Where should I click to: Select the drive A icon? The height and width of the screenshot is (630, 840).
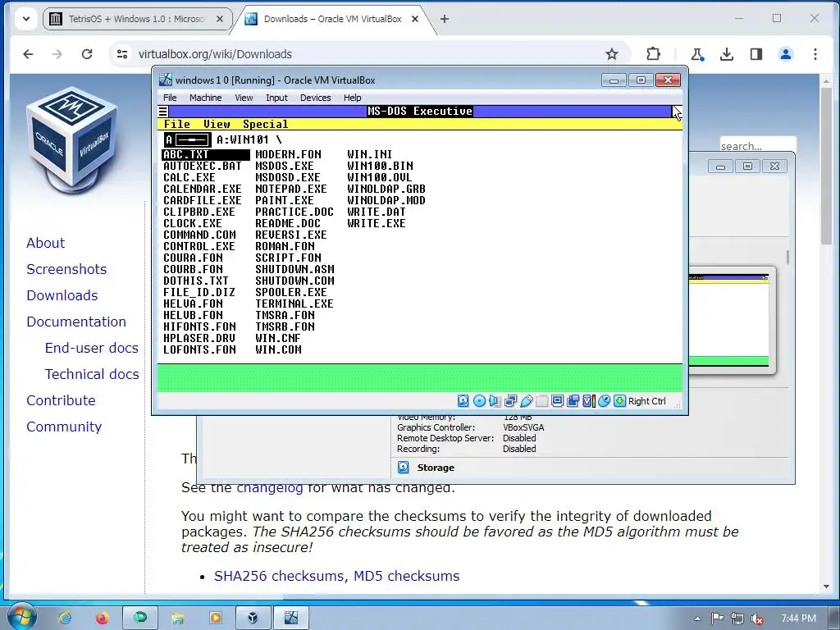pos(188,139)
